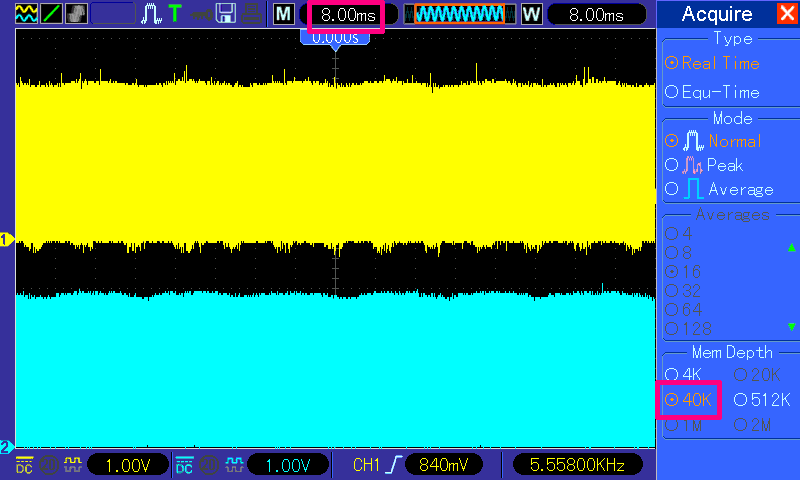Click the waveform memory overview bar

click(459, 14)
